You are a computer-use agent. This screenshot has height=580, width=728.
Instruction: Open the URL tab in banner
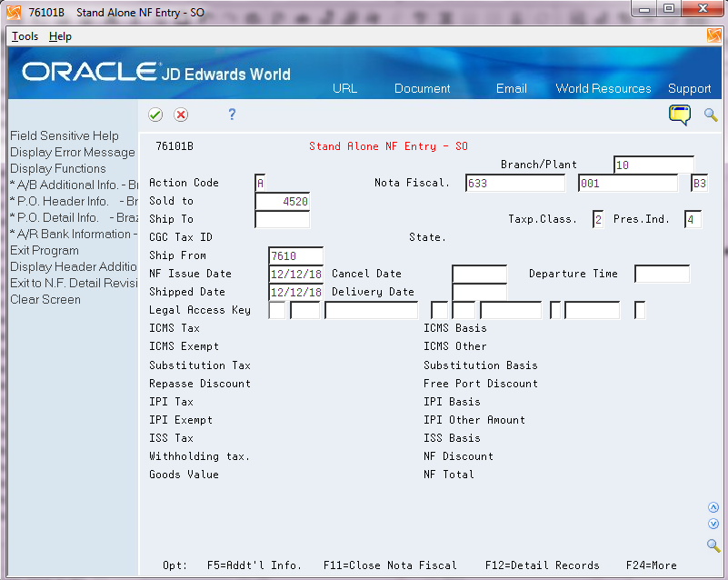(345, 88)
